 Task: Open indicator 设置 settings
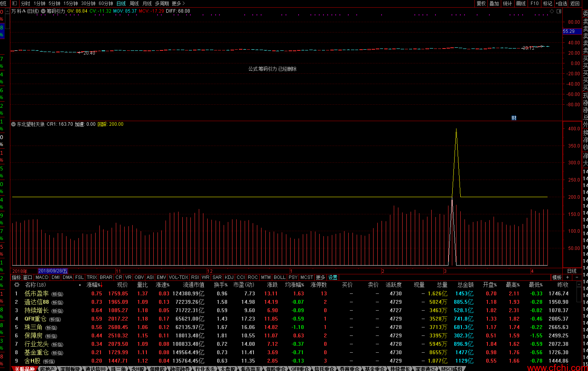pos(333,277)
